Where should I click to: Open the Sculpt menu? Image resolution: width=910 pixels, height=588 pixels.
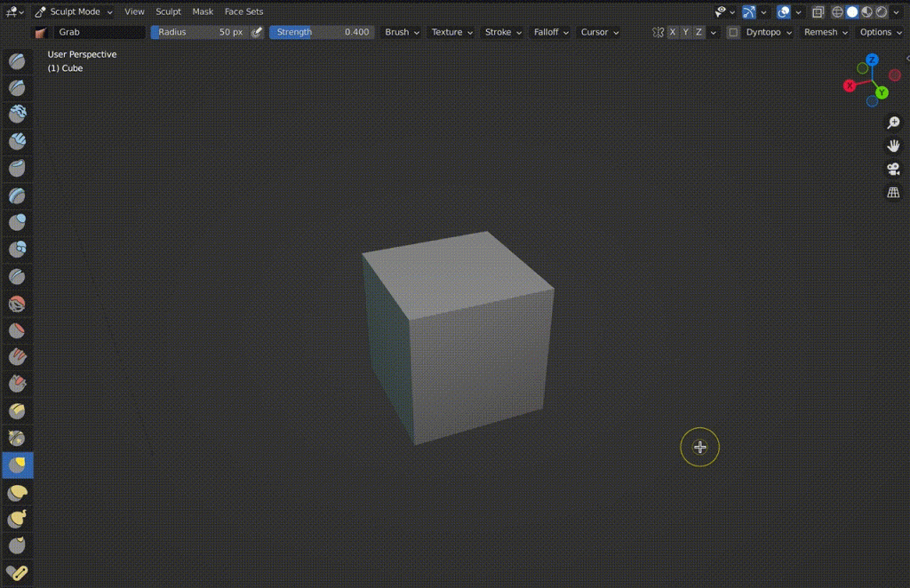pyautogui.click(x=168, y=12)
